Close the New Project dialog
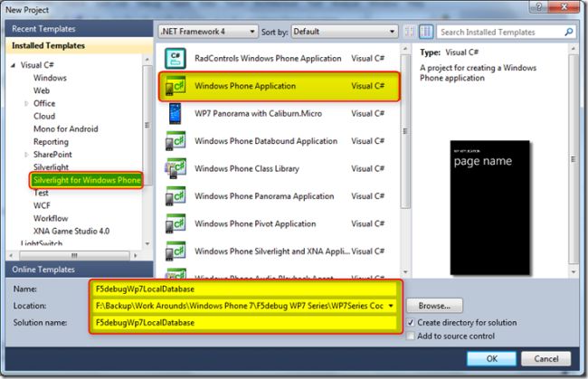 (x=564, y=6)
